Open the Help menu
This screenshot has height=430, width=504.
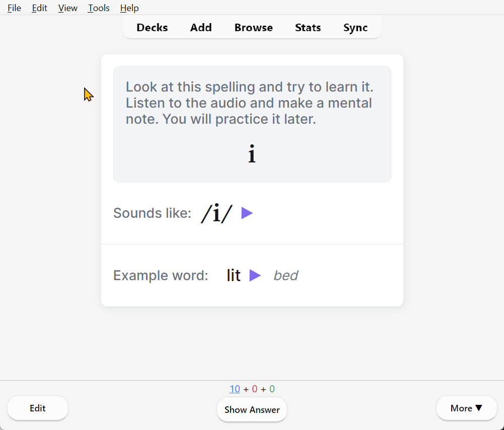pyautogui.click(x=129, y=8)
